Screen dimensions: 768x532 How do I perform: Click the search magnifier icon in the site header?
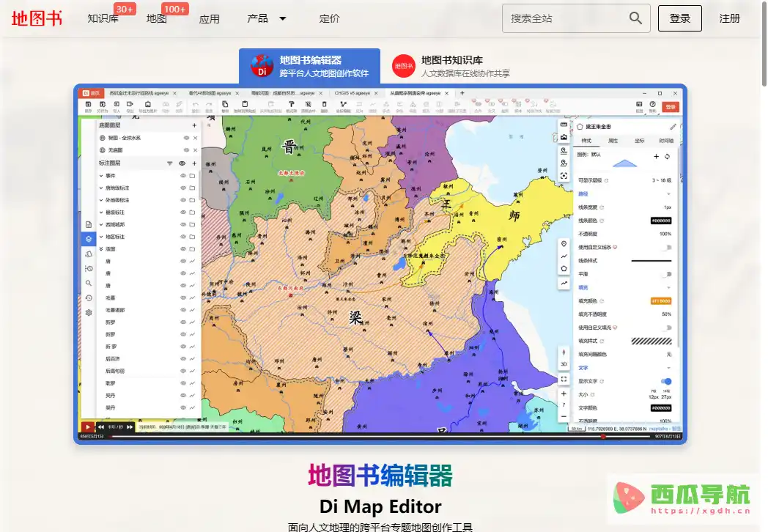pyautogui.click(x=635, y=18)
